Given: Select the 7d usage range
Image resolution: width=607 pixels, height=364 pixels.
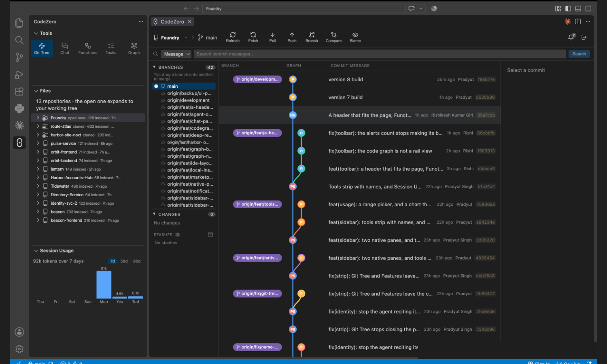Looking at the screenshot, I should 112,261.
